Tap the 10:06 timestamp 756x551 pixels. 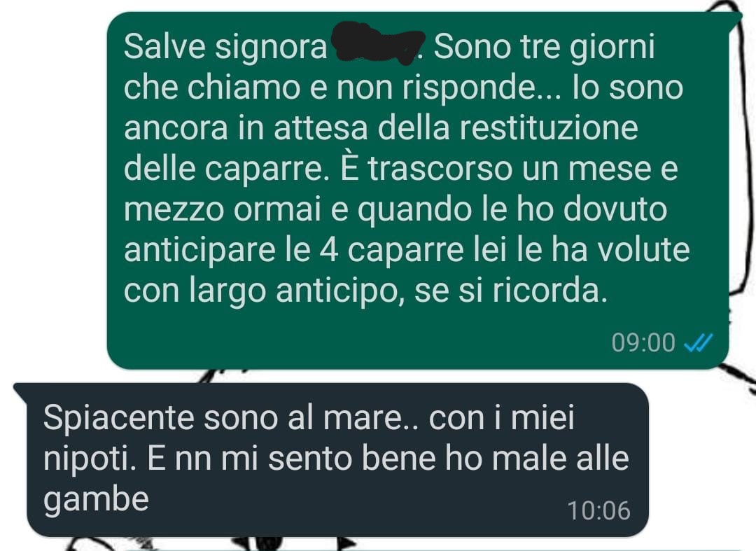[x=598, y=511]
